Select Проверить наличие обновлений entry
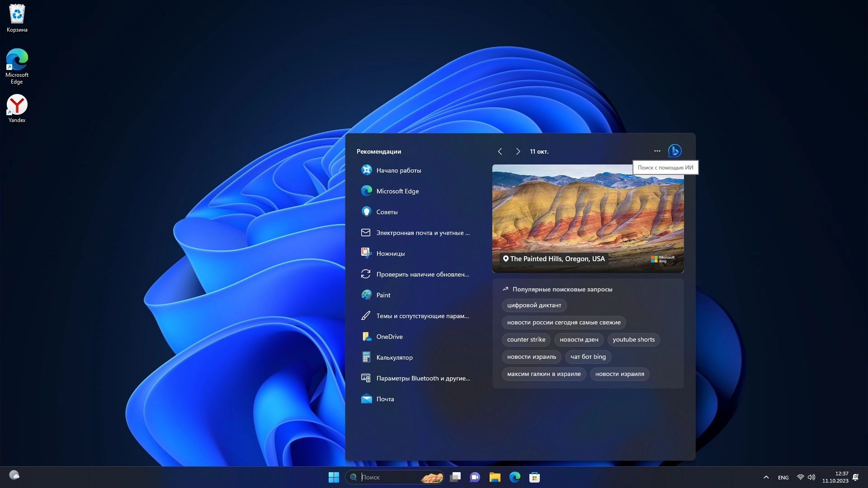This screenshot has width=868, height=488. 422,274
